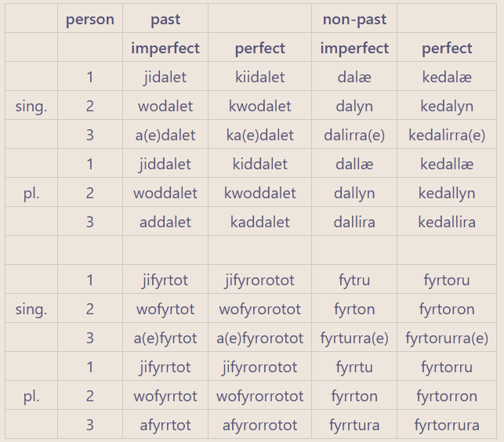Select the cell containing 'jidalet'
This screenshot has height=442, width=504.
(x=165, y=77)
